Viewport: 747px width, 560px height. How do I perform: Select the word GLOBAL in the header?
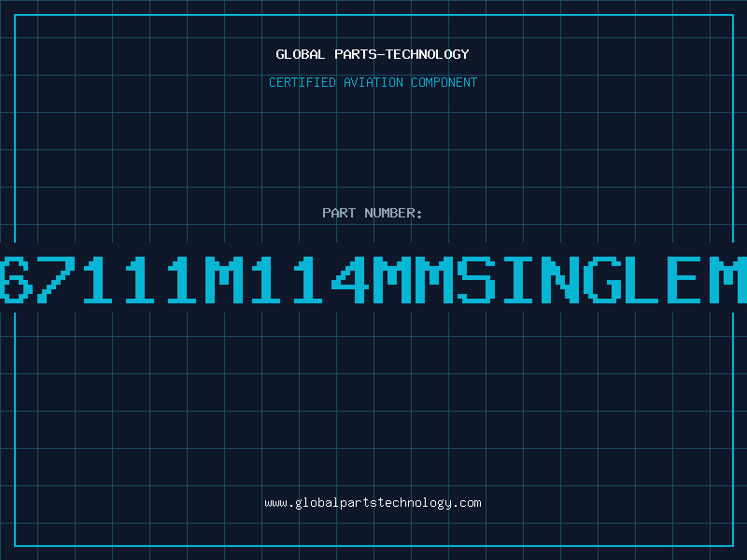(x=301, y=54)
